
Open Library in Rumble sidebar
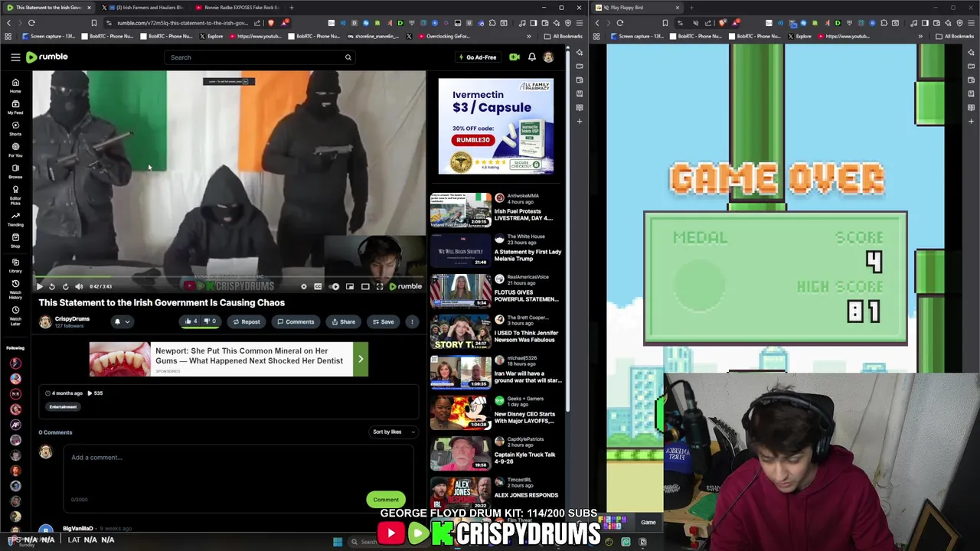(x=15, y=266)
